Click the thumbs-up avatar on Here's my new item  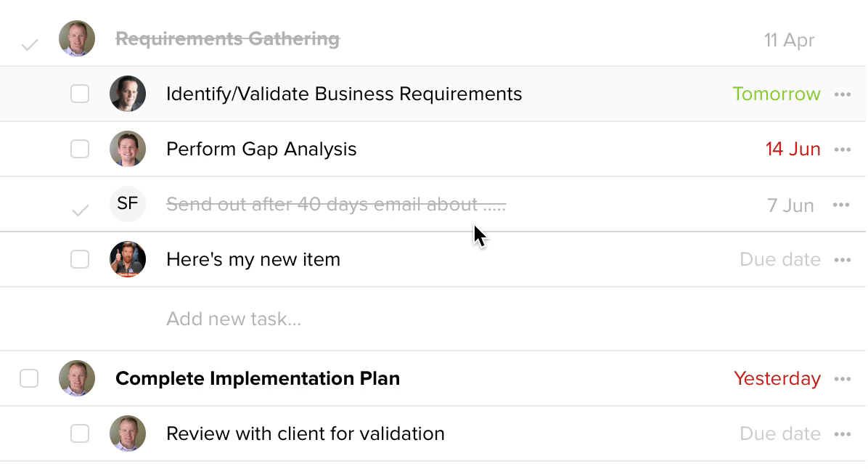(128, 259)
